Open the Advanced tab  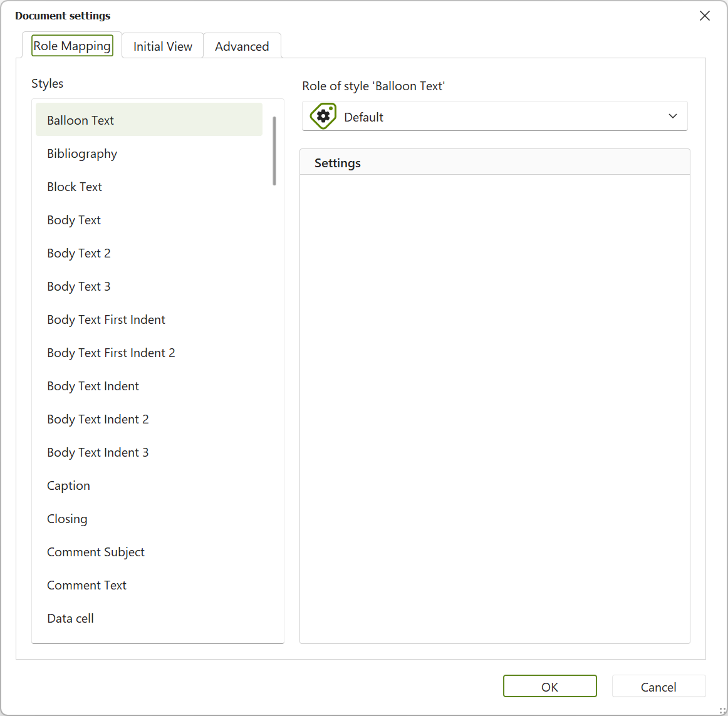coord(242,46)
